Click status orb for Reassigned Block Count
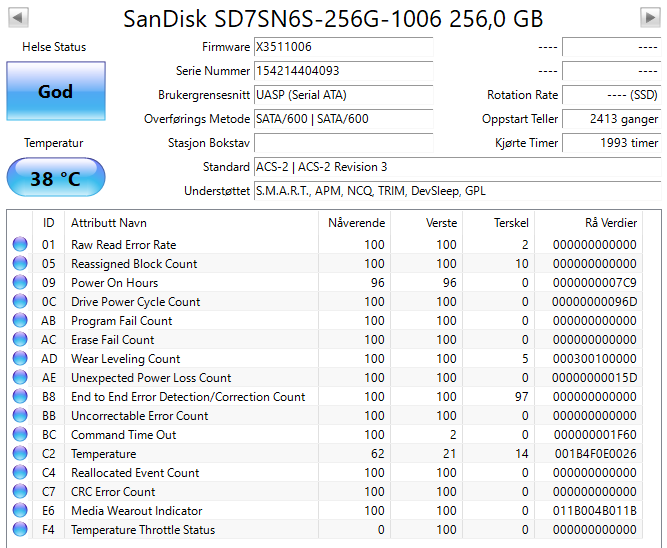 [x=20, y=263]
